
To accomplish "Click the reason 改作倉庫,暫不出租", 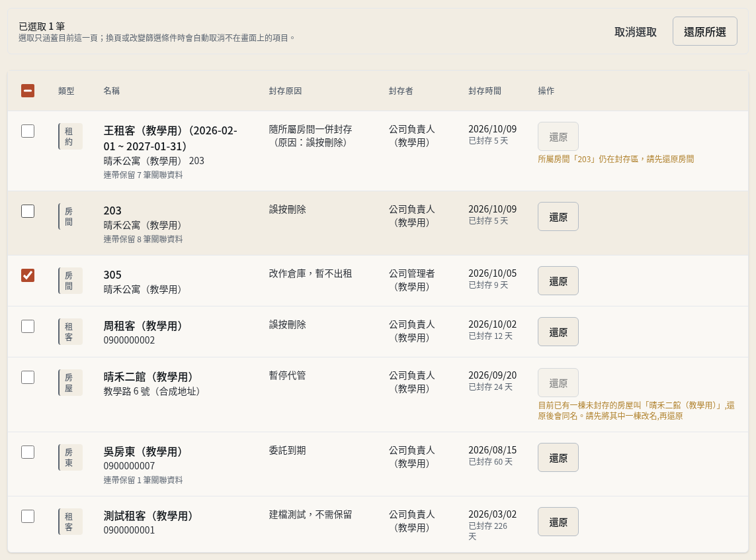I will pyautogui.click(x=310, y=274).
